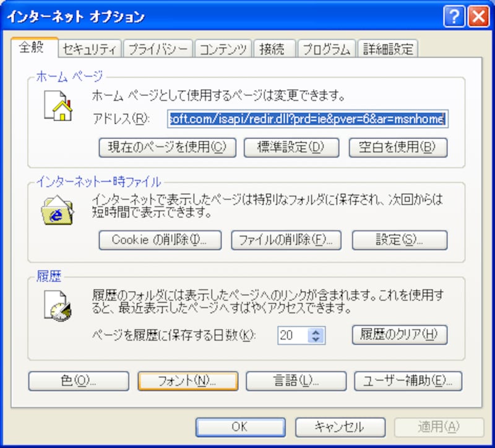This screenshot has width=495, height=448.
Task: Click 現在のページを使用 button
Action: tap(167, 147)
